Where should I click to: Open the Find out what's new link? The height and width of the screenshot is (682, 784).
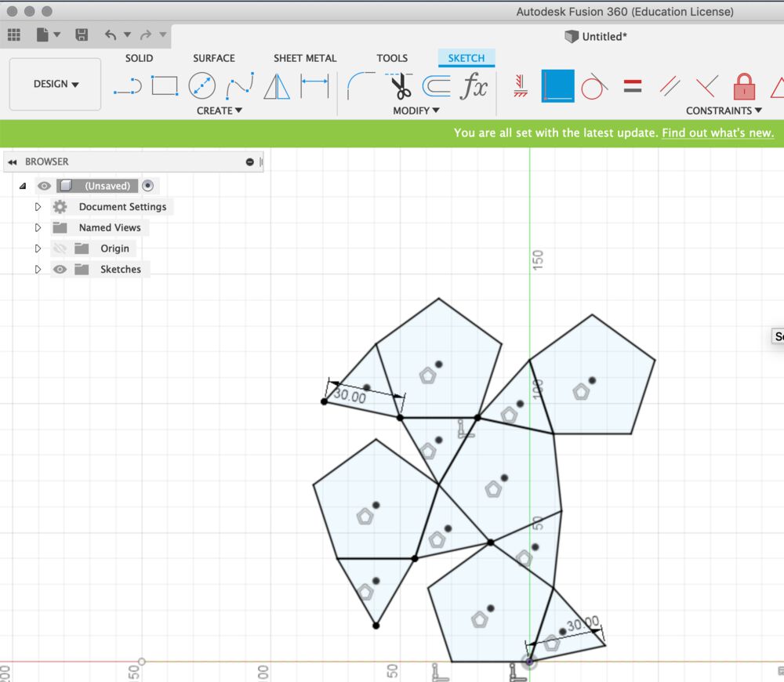[717, 133]
